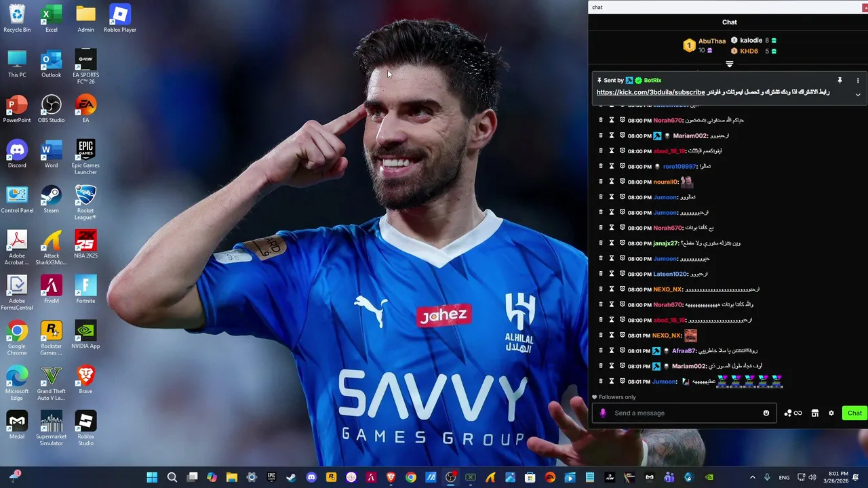Delete Jumoon's 08:01 PM emote message
Screen dimensions: 868x488
[x=601, y=381]
